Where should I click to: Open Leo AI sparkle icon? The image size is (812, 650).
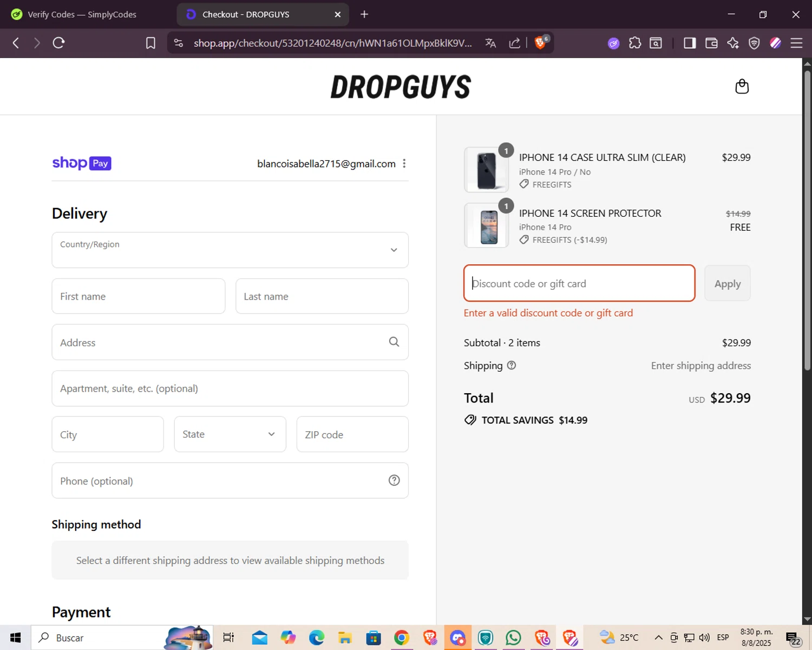(x=733, y=43)
